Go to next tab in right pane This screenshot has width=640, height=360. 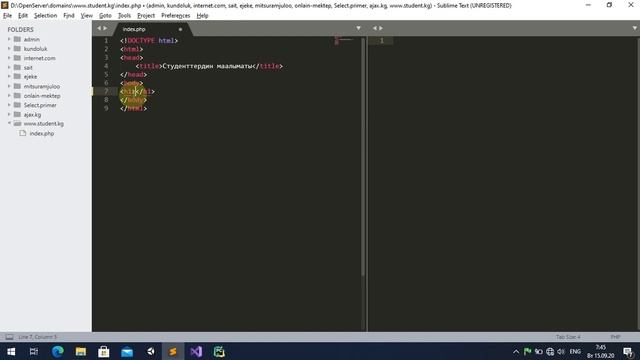pyautogui.click(x=381, y=28)
